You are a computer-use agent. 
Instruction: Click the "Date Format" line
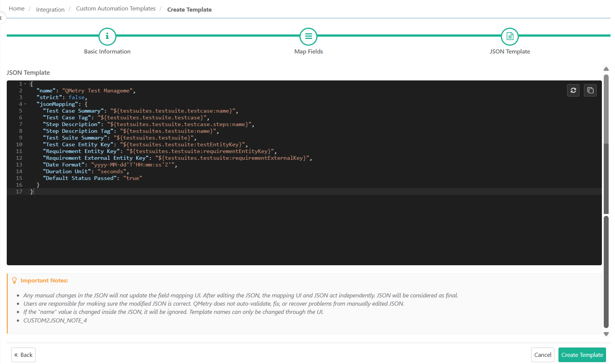coord(110,165)
